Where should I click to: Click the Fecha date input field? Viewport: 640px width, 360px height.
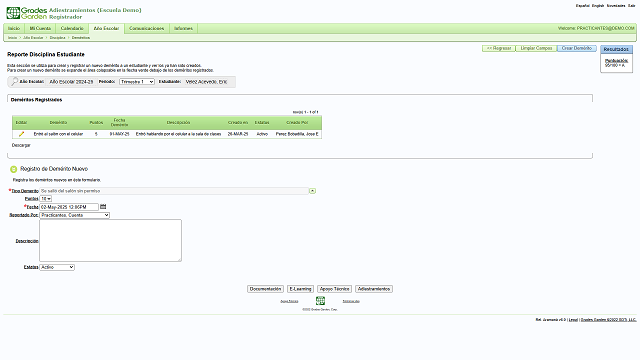point(69,207)
